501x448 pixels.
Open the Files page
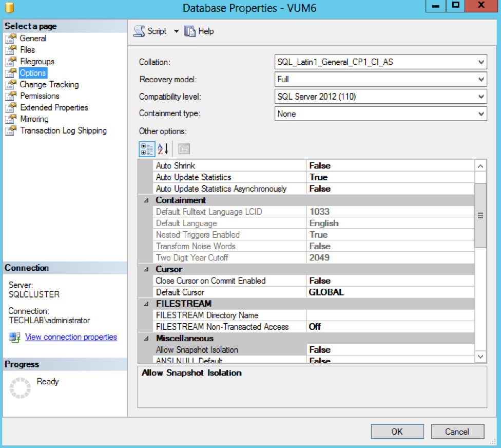coord(28,50)
